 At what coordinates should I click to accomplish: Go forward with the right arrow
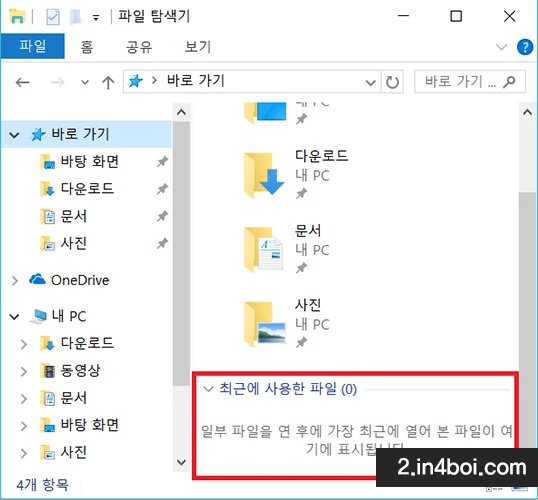tap(57, 82)
